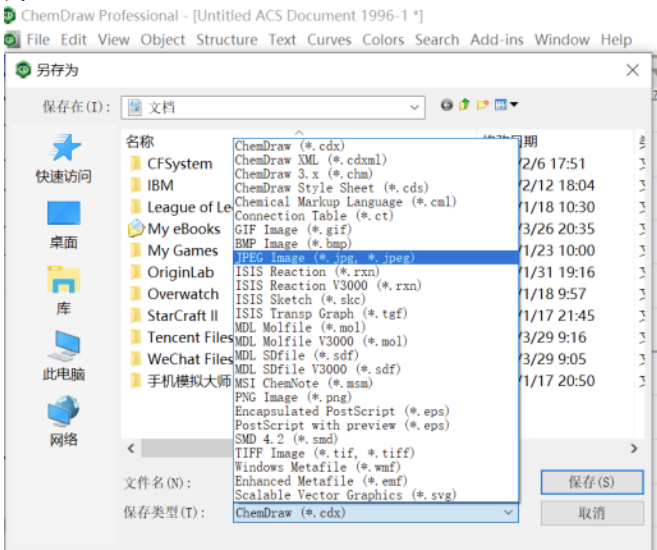This screenshot has width=657, height=550.
Task: Open the Colors menu
Action: (x=383, y=40)
